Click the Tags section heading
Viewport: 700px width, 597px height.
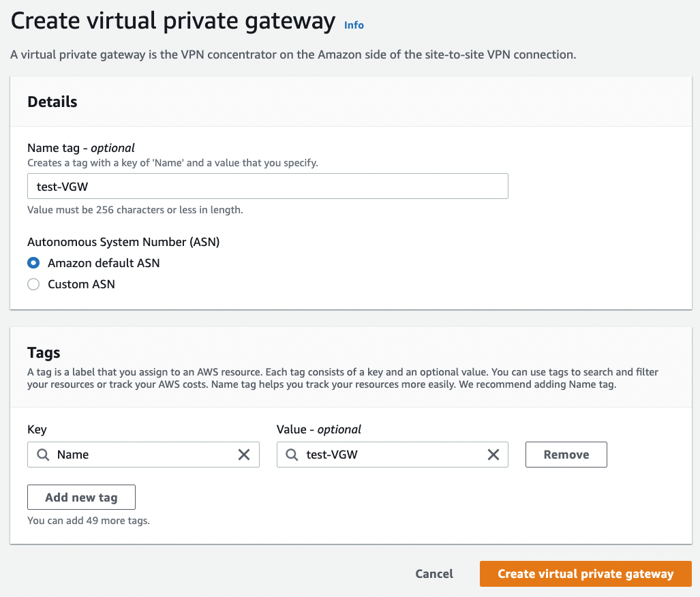[x=44, y=353]
